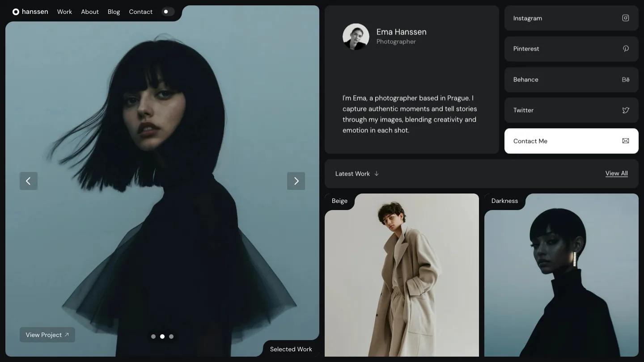This screenshot has width=644, height=362.
Task: Click the Contact Me button
Action: 572,141
